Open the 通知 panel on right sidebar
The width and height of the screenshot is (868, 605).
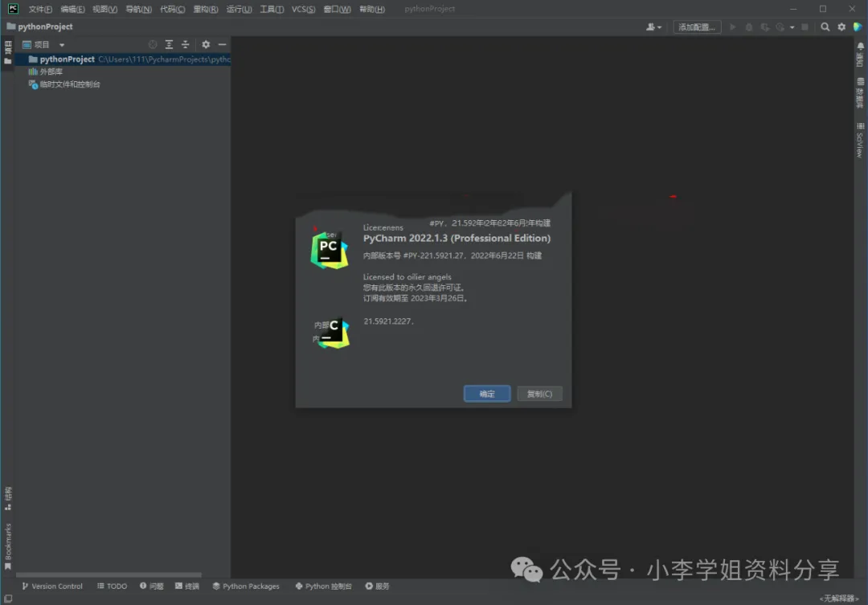tap(860, 55)
